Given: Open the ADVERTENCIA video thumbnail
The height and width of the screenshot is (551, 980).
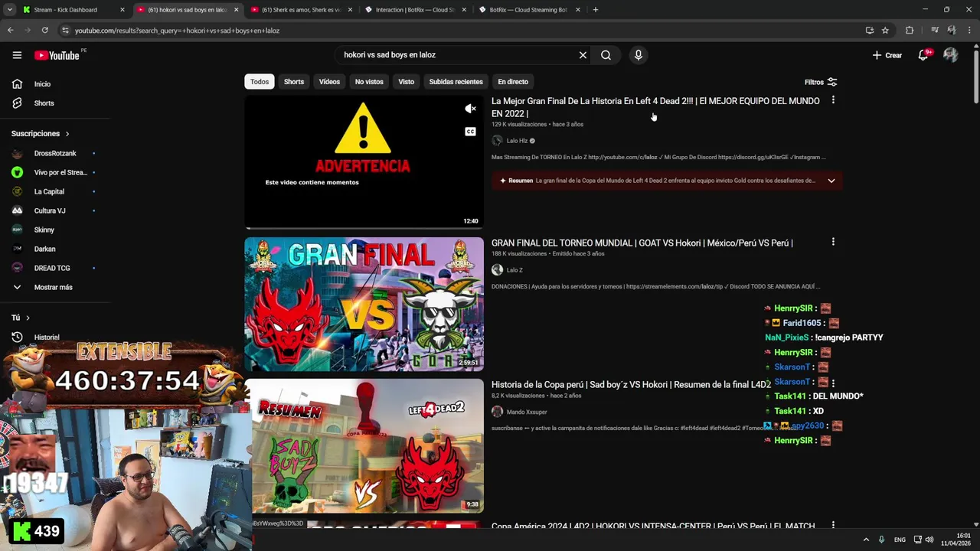Looking at the screenshot, I should coord(364,162).
